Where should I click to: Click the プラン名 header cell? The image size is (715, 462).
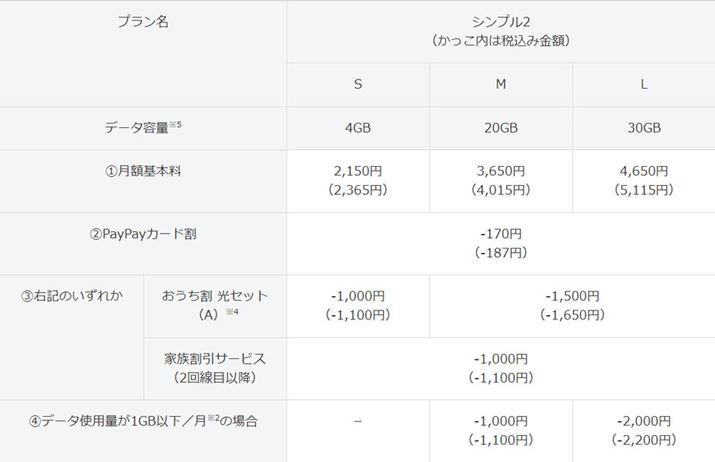(143, 23)
